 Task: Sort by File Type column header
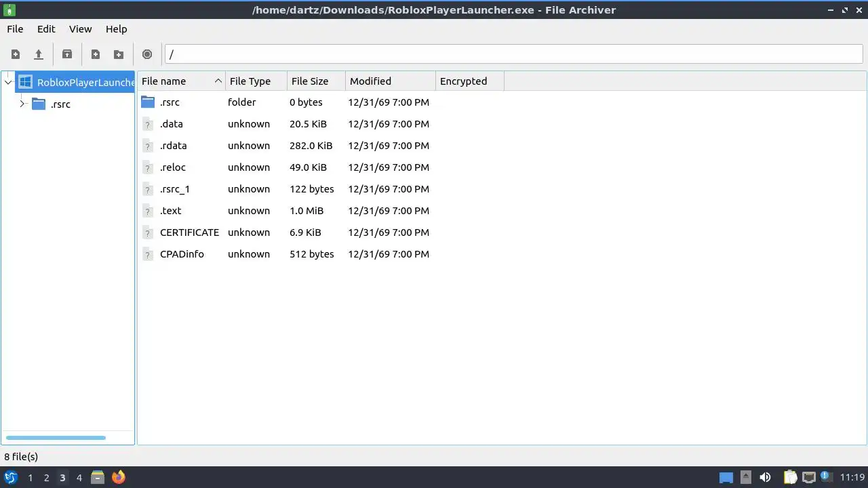tap(256, 81)
